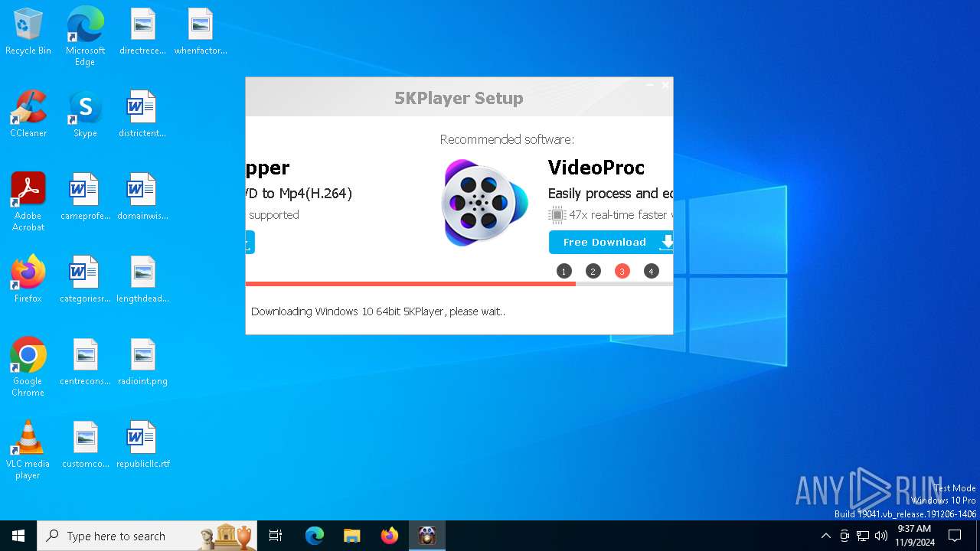Open the VLC media player shortcut
The image size is (980, 551).
28,450
